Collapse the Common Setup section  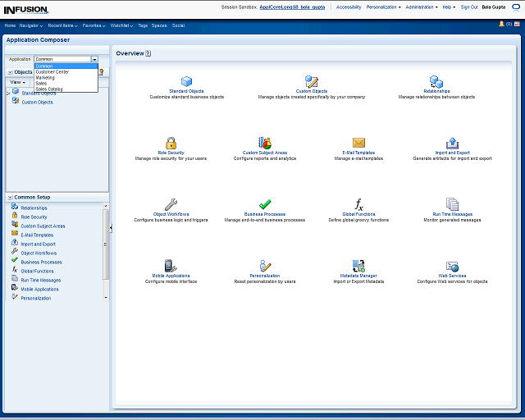(9, 198)
